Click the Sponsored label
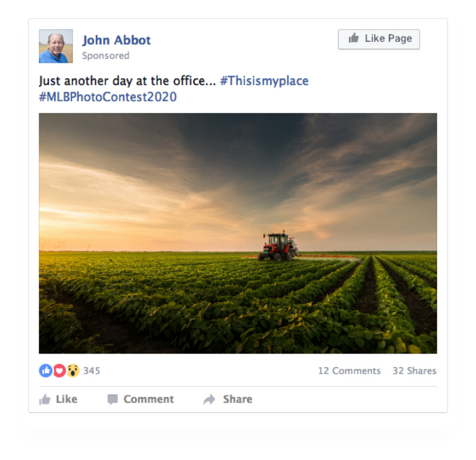The height and width of the screenshot is (460, 476). tap(106, 55)
